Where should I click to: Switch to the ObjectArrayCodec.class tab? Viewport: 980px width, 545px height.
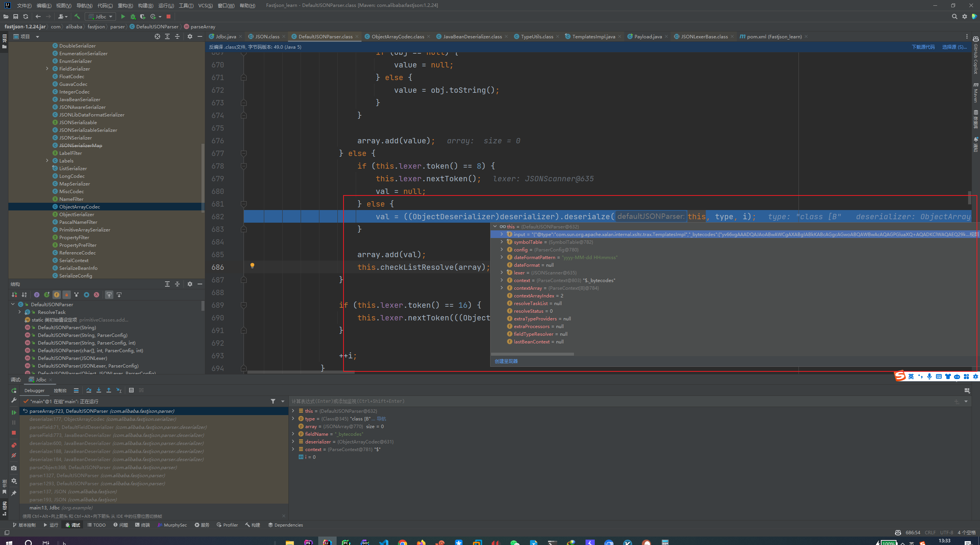pyautogui.click(x=397, y=36)
